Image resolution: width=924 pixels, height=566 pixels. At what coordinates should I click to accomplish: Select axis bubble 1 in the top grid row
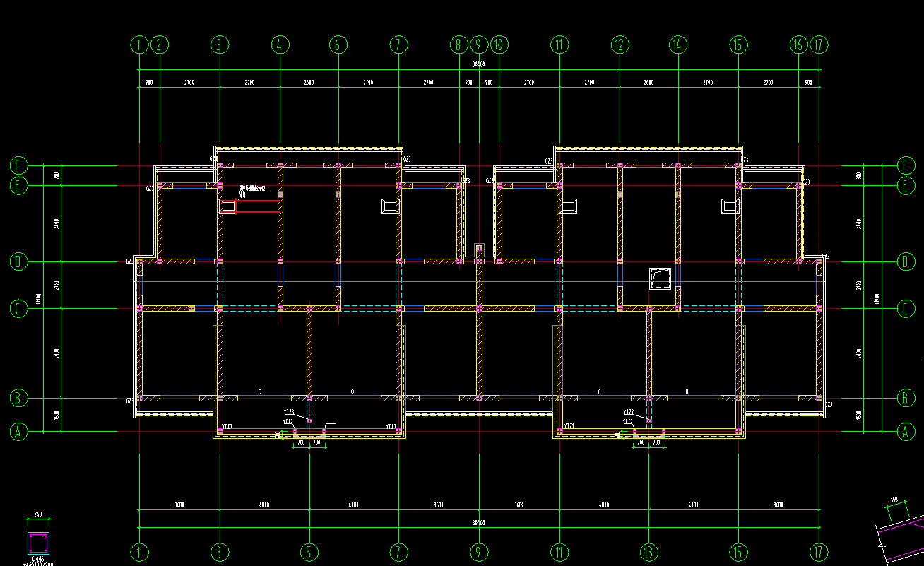click(139, 45)
